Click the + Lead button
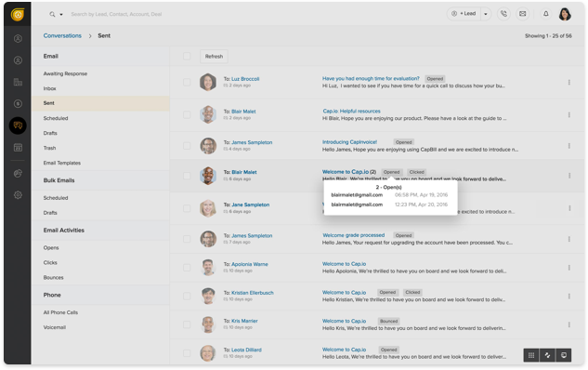The width and height of the screenshot is (588, 370). tap(464, 14)
